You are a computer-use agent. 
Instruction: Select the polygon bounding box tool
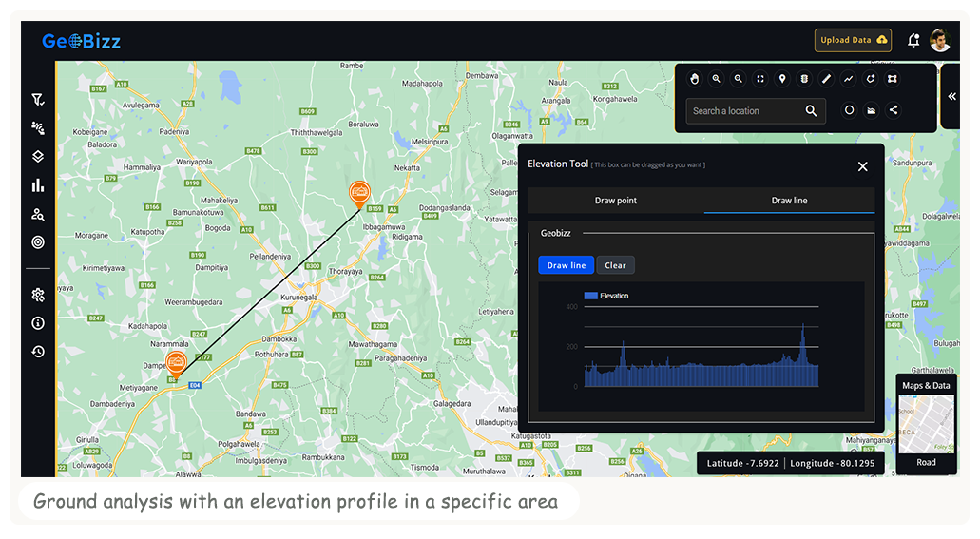click(x=893, y=79)
